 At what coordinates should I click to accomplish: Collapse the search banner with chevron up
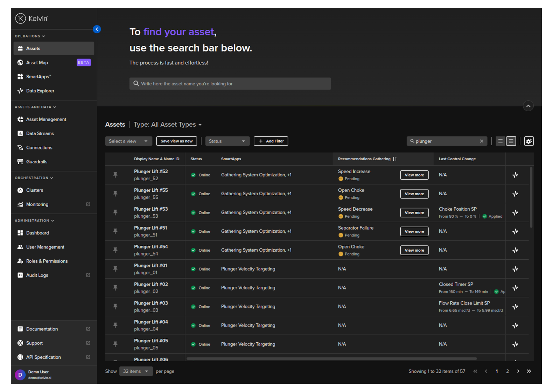(528, 106)
